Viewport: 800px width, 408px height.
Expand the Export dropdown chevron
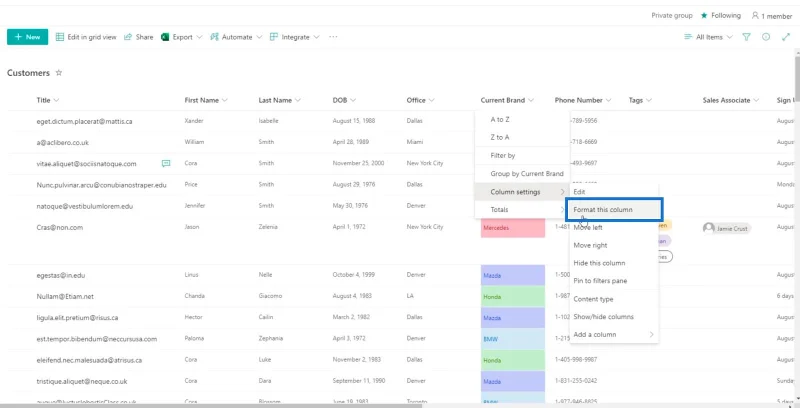coord(199,37)
